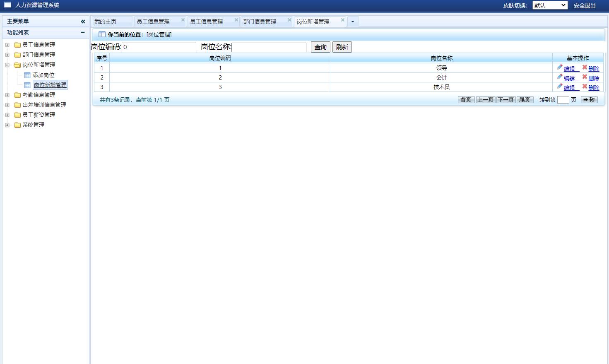Click the location icon beside 你当前的位置

(102, 34)
